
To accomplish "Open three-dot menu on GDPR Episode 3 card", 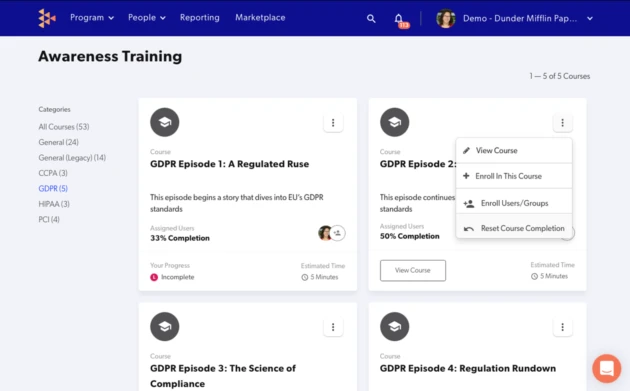I will pos(333,327).
